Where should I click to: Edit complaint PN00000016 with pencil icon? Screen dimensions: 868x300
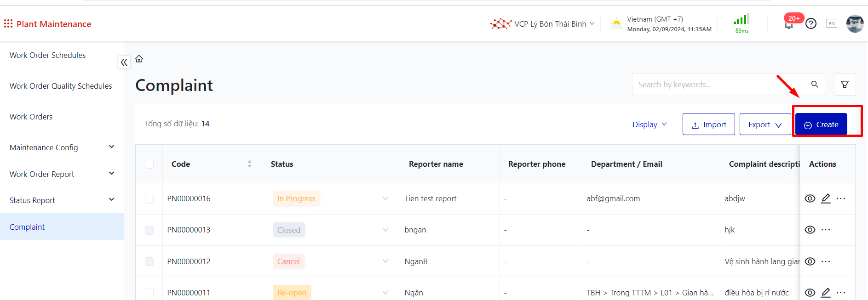[x=826, y=198]
